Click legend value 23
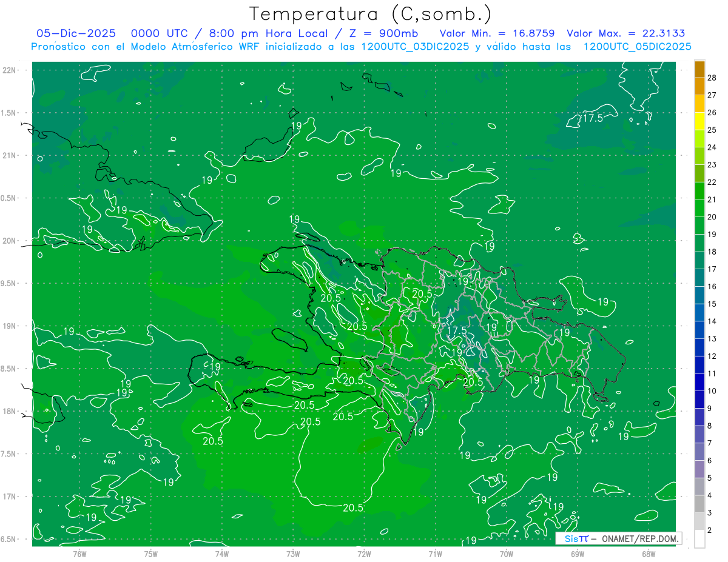 click(712, 164)
